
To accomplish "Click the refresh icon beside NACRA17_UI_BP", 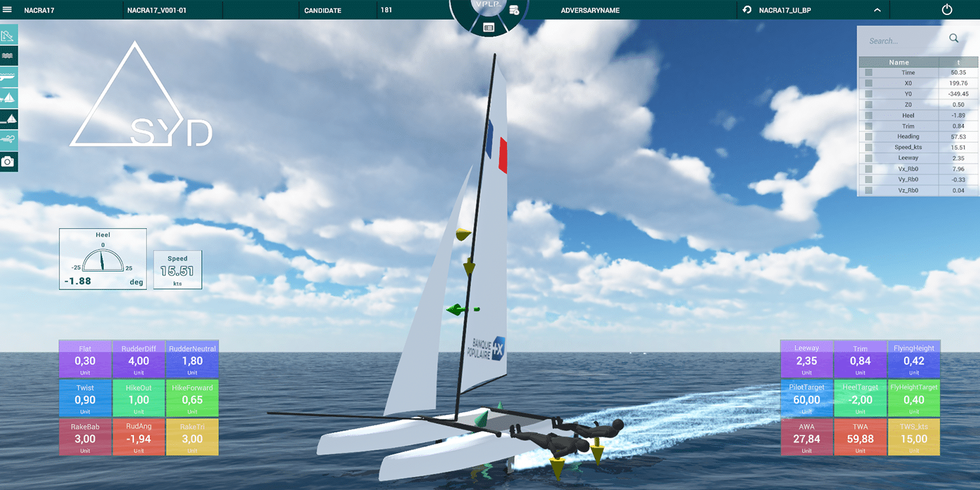I will [747, 10].
